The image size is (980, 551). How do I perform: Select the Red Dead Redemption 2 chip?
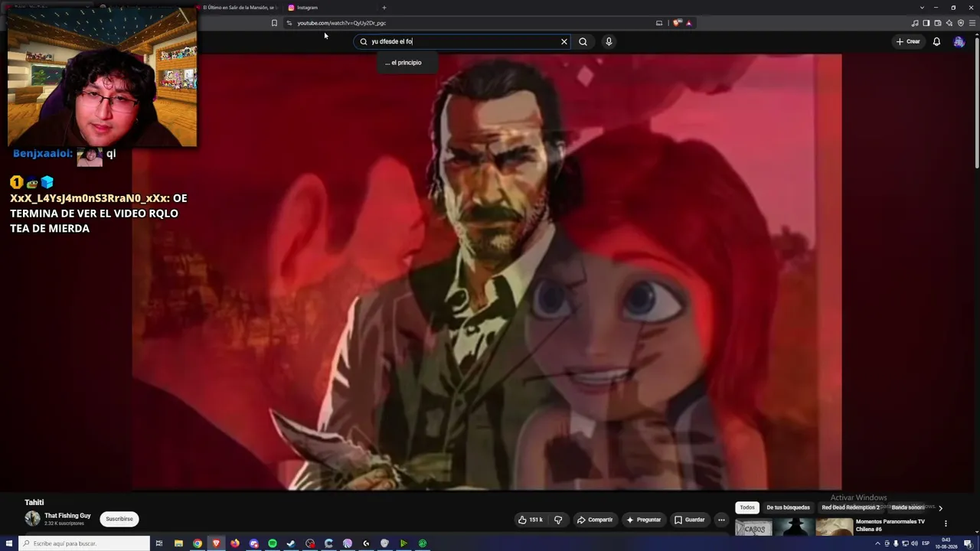click(851, 507)
